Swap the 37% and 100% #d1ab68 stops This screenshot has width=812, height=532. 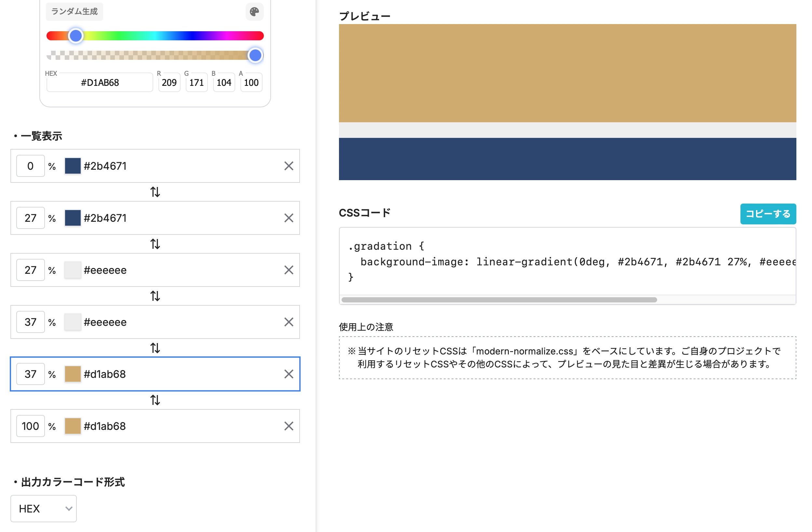point(155,400)
